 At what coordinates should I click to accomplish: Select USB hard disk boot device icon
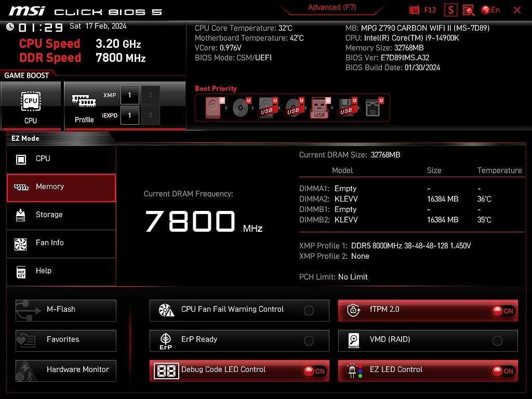268,108
